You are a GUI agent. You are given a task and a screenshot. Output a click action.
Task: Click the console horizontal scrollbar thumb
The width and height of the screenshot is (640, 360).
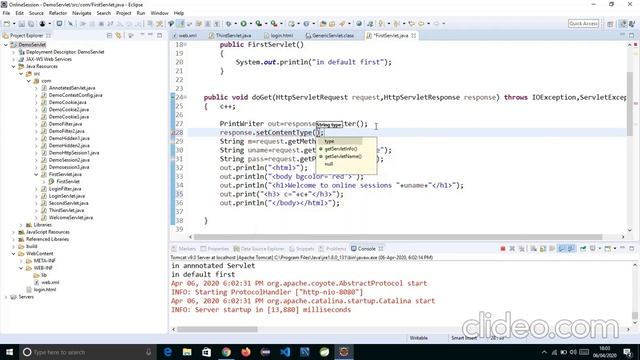(217, 329)
